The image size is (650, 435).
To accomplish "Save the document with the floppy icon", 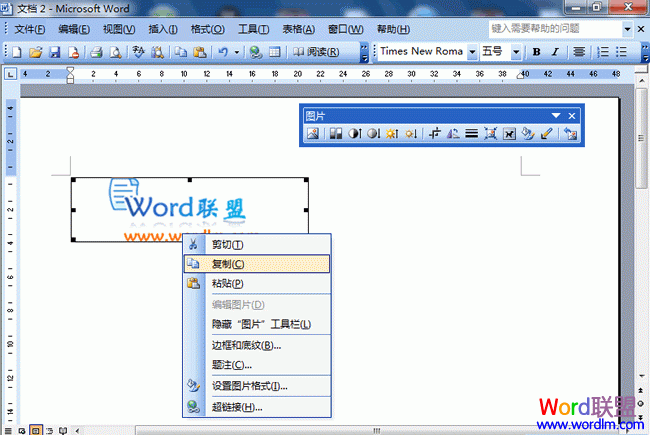I will click(55, 52).
